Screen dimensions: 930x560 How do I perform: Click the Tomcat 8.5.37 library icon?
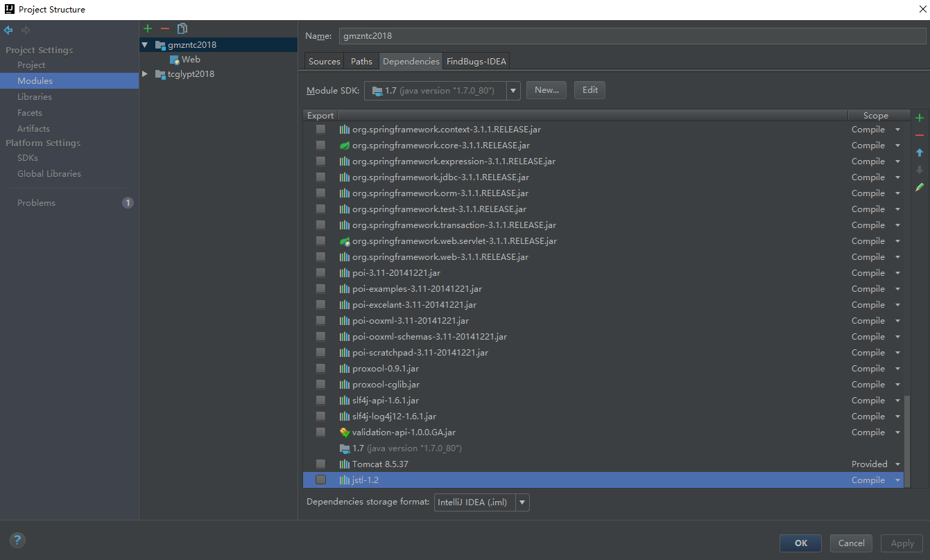(x=345, y=464)
